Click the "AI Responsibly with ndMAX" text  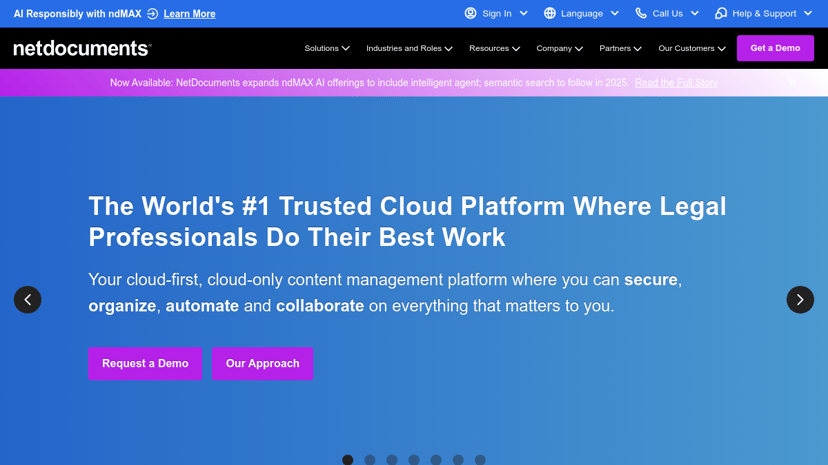click(78, 14)
